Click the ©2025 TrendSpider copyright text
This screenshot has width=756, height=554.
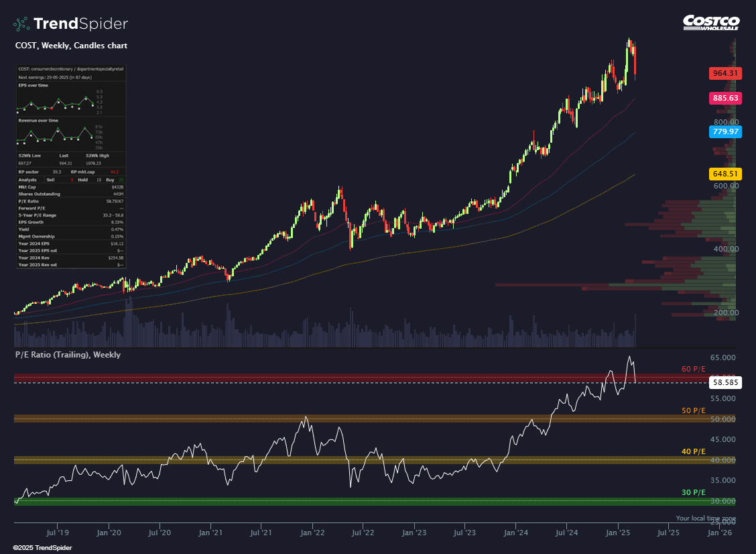42,548
